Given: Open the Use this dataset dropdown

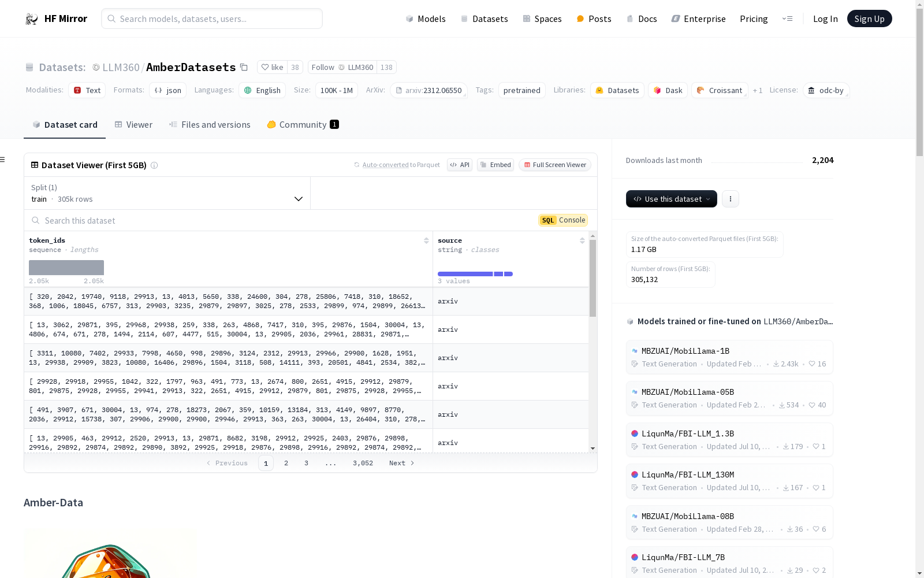Looking at the screenshot, I should tap(672, 199).
